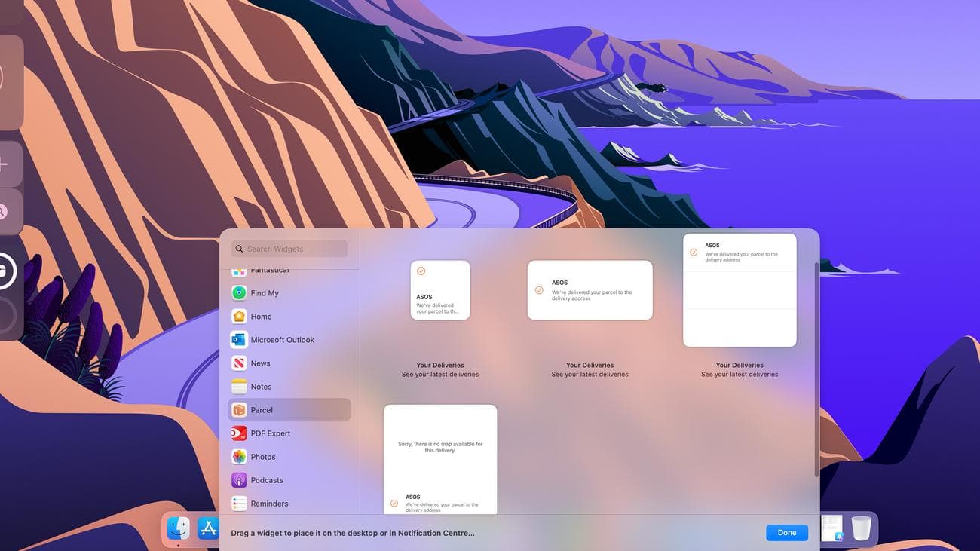Open Finder from the Dock
Screen dimensions: 980x551
(x=178, y=528)
